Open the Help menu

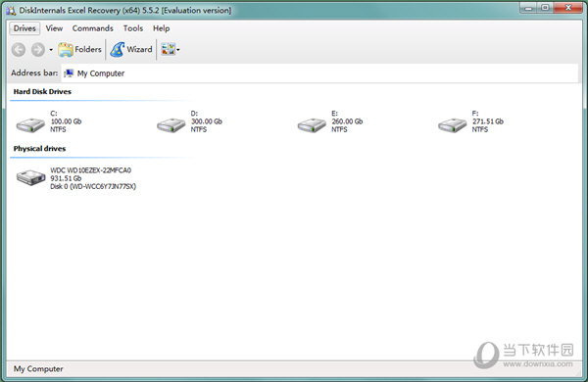(162, 28)
